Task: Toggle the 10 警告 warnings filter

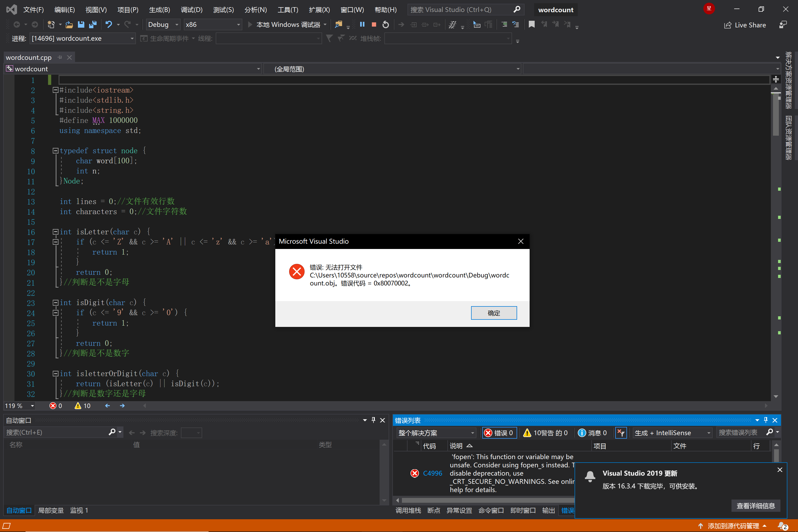Action: tap(546, 433)
